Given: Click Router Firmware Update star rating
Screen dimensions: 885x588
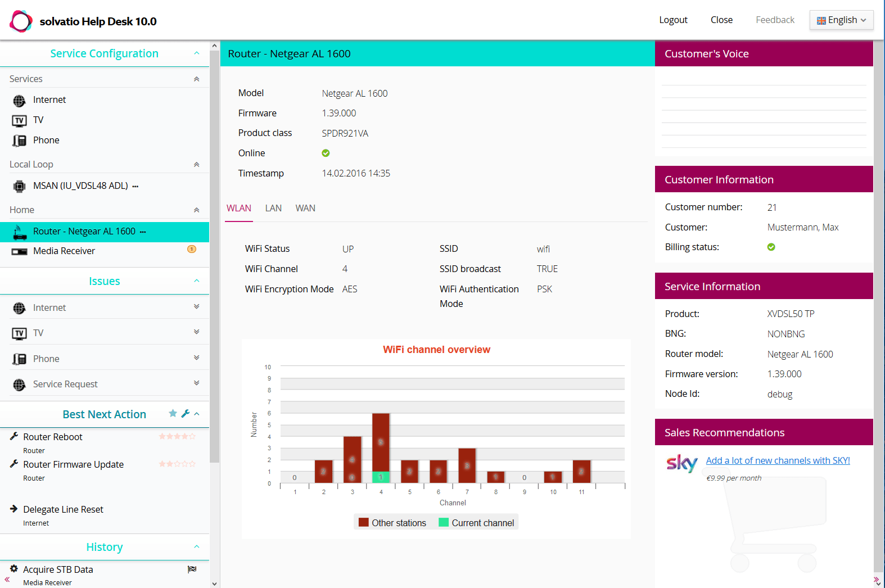Looking at the screenshot, I should tap(177, 464).
